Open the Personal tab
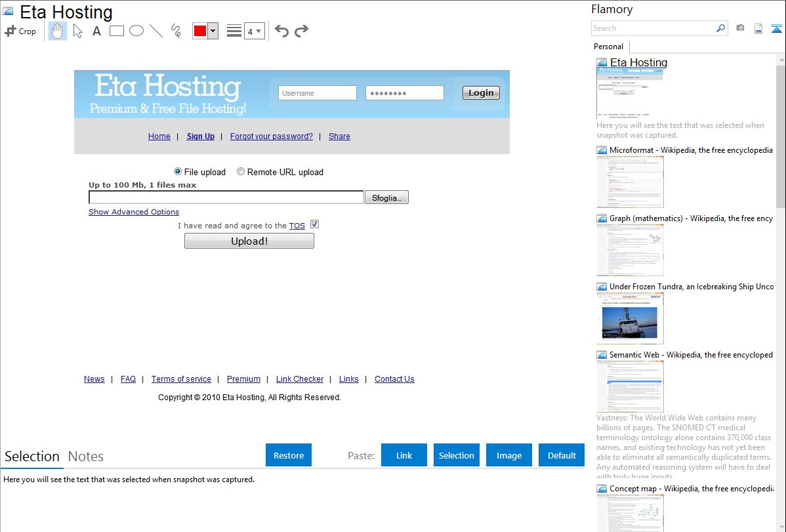786x532 pixels. click(x=608, y=47)
